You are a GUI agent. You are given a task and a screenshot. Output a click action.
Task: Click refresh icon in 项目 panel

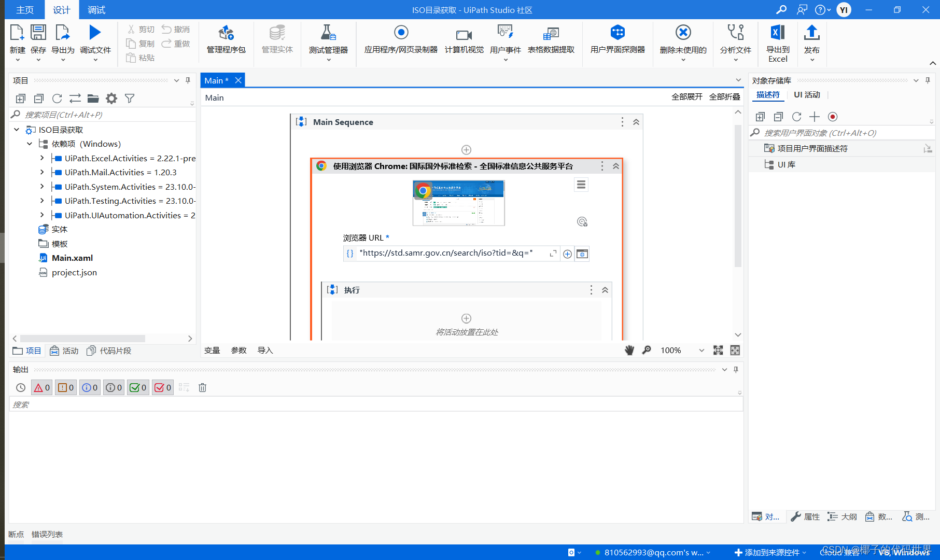click(57, 99)
